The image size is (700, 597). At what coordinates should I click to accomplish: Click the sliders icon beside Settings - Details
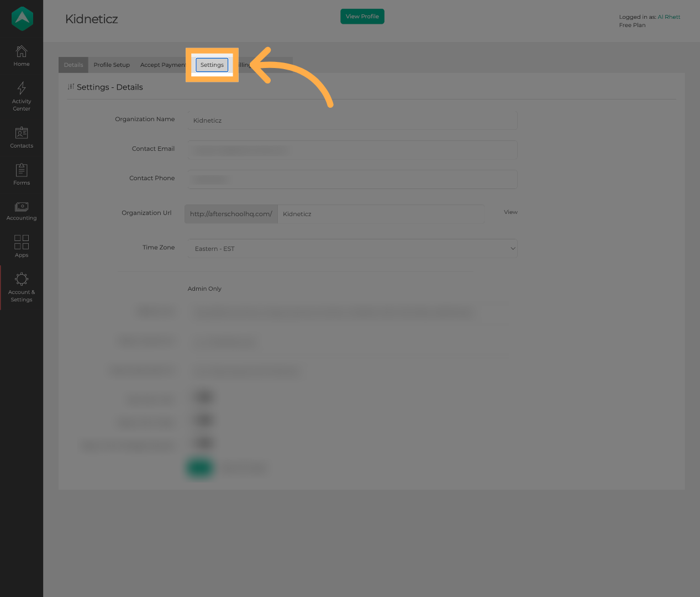71,87
